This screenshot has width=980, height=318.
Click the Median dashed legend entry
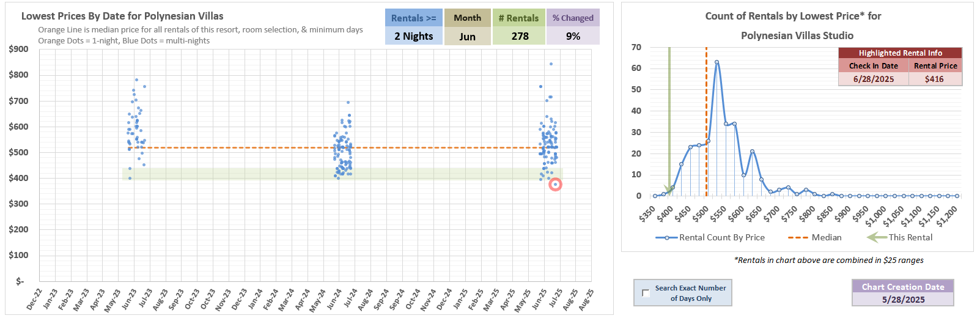(x=798, y=237)
